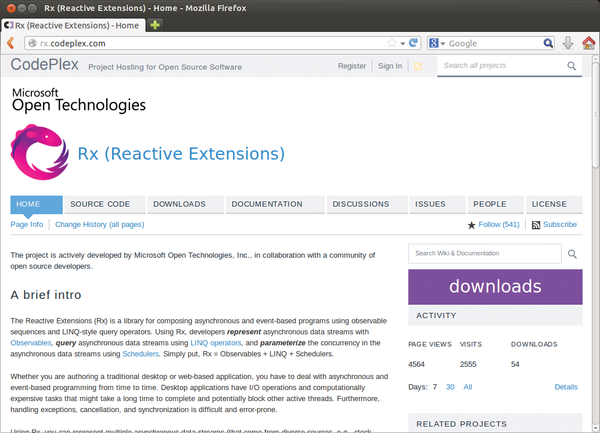Switch to the SOURCE CODE tab
This screenshot has height=433, width=600.
pyautogui.click(x=104, y=204)
